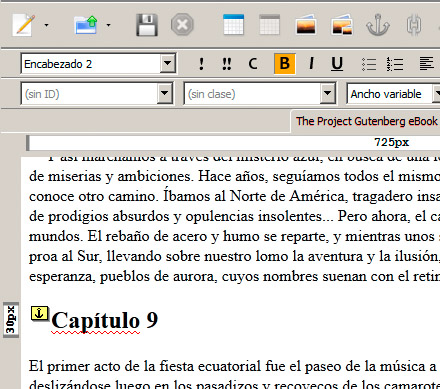Click the line beginning 'de miserias y ambiciones'
440x389 pixels.
(x=234, y=176)
